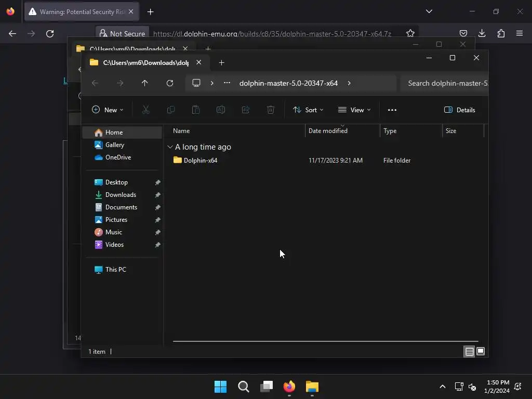Click Firefox icon on taskbar

pyautogui.click(x=289, y=387)
